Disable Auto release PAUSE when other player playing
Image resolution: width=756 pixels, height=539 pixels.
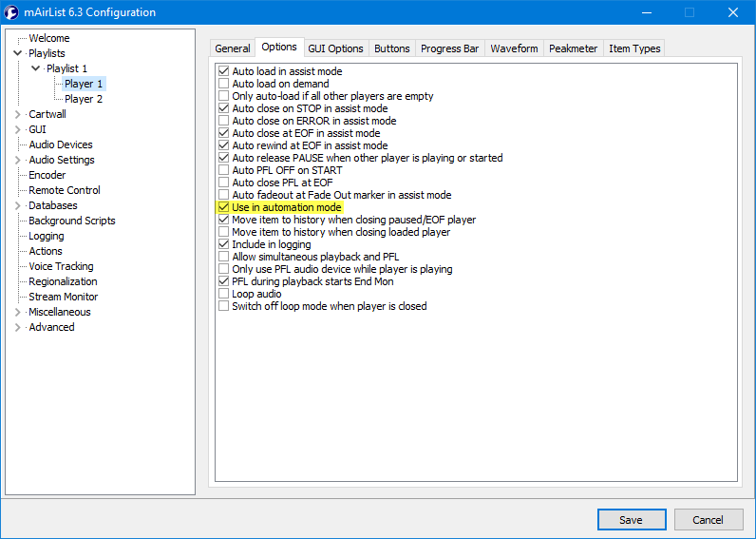point(223,158)
